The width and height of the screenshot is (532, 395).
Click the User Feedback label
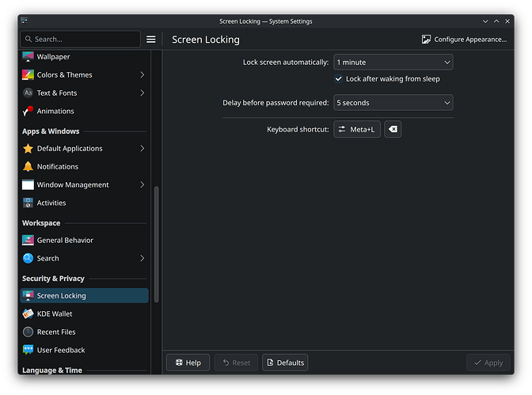pos(61,350)
